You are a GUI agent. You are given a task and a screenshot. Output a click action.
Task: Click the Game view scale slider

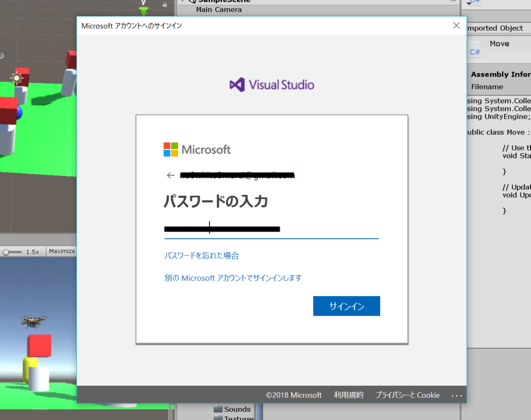pos(12,252)
